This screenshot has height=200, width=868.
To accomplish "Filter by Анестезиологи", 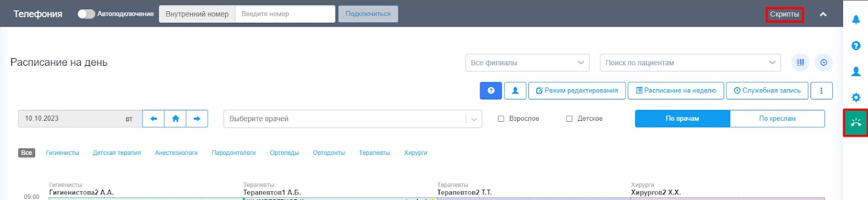I will point(176,153).
